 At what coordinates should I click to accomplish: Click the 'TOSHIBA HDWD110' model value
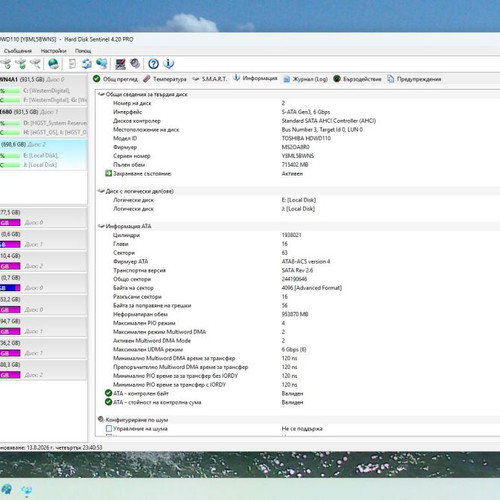306,138
